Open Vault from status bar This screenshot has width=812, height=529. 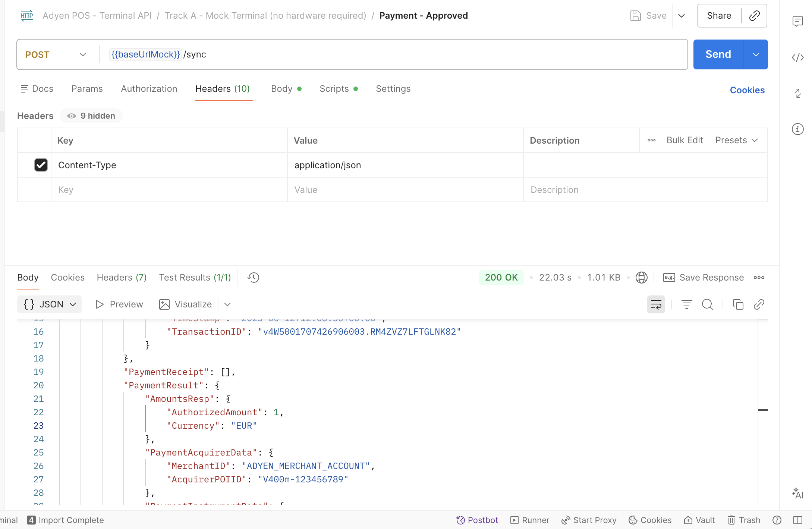[x=699, y=520]
